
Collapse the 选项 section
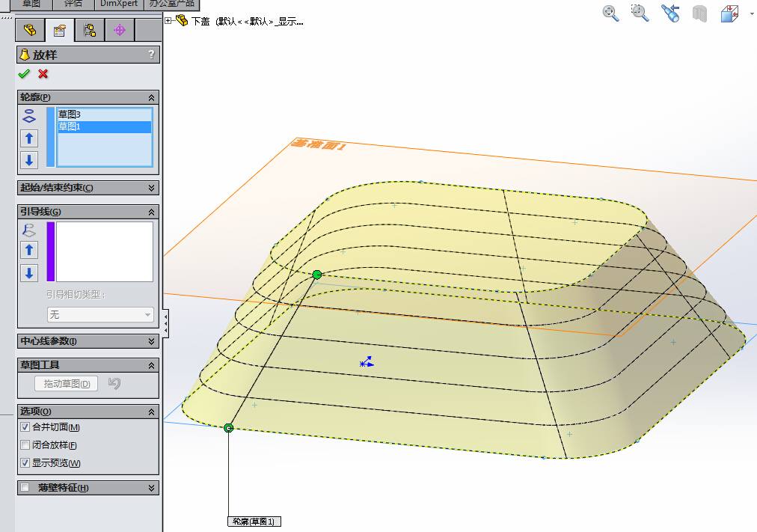[152, 412]
